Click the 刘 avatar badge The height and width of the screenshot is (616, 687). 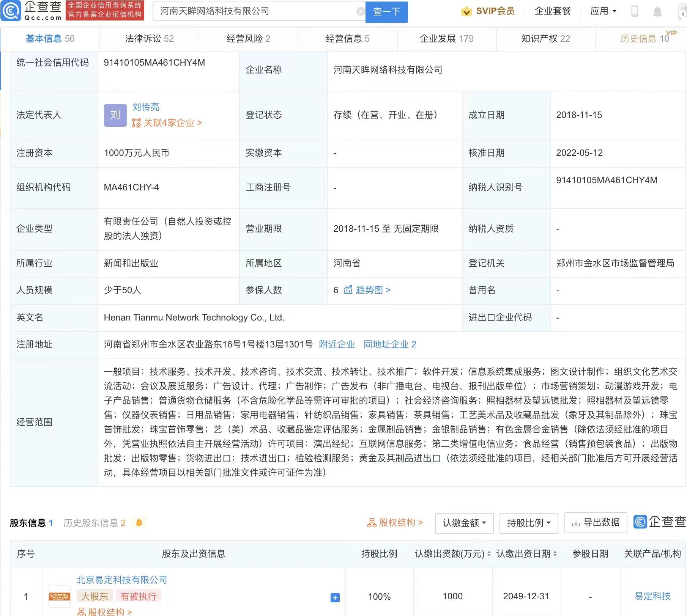115,115
